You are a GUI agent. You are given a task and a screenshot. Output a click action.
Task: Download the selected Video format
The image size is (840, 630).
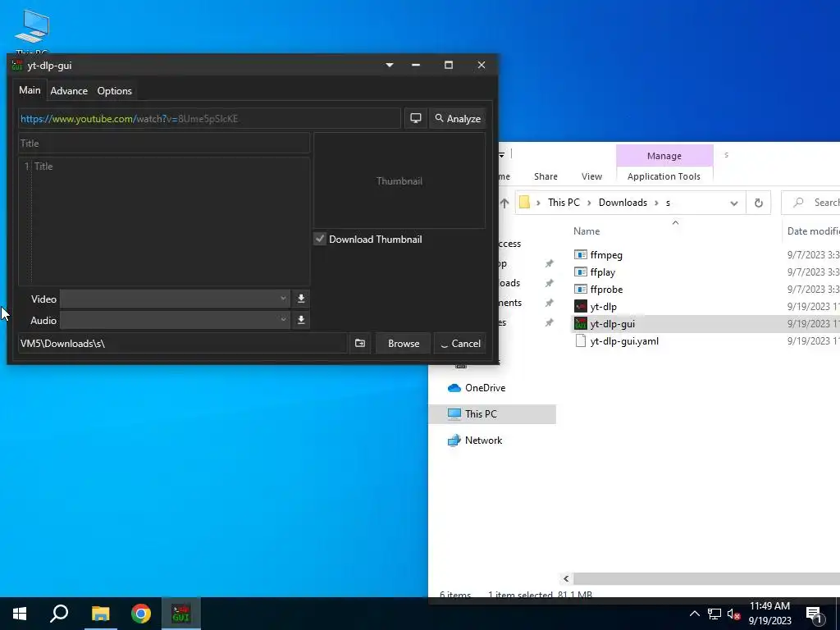301,299
